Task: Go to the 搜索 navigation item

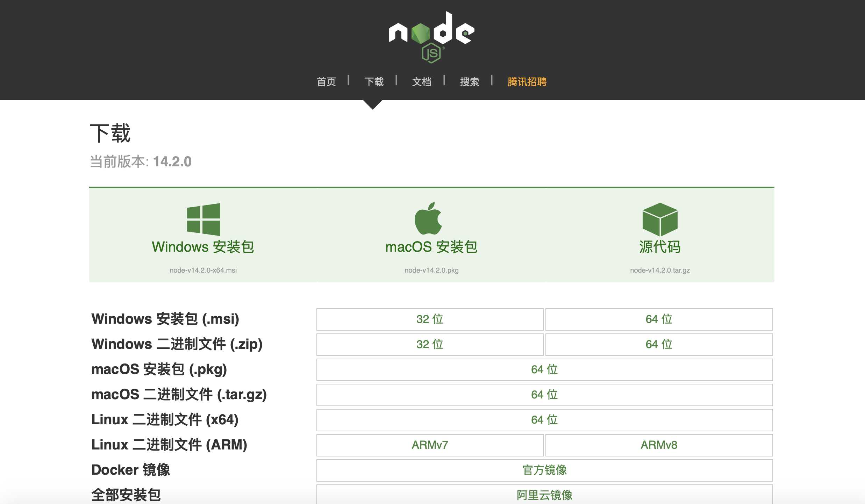Action: (470, 82)
